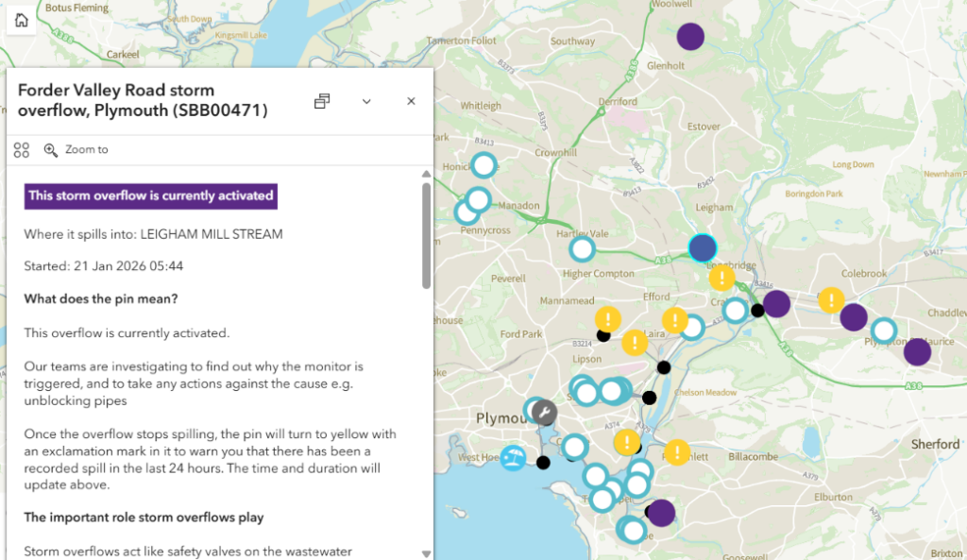The image size is (967, 560).
Task: Click the gray wrench maintenance pin near Plymouth
Action: 543,412
